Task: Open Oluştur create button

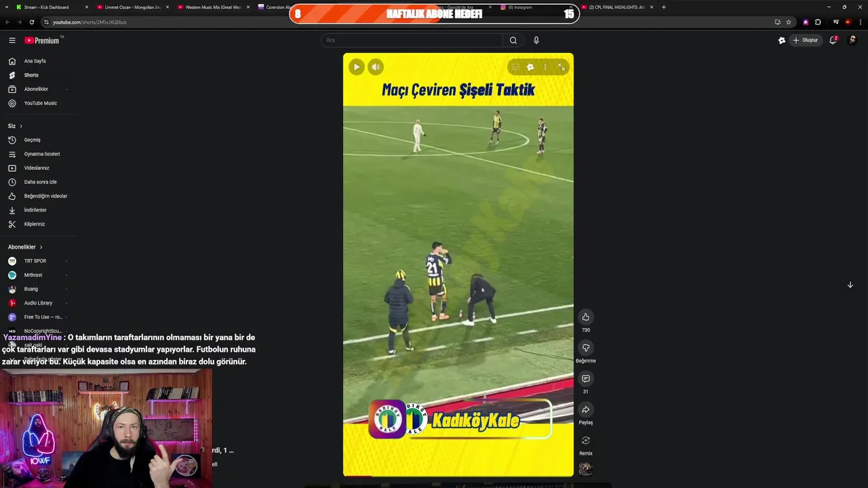Action: tap(805, 40)
